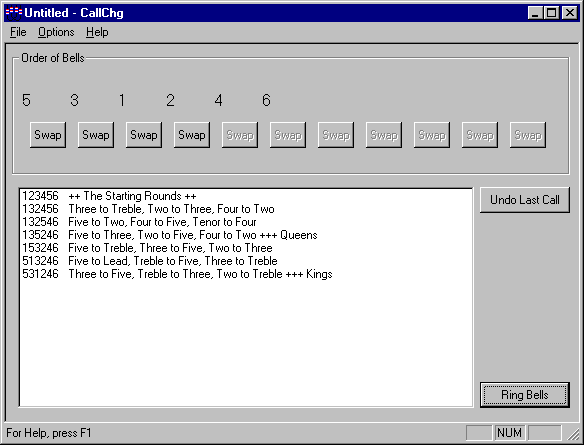This screenshot has width=584, height=445.
Task: Click bell number 4 in Order of Bells
Action: pyautogui.click(x=218, y=100)
